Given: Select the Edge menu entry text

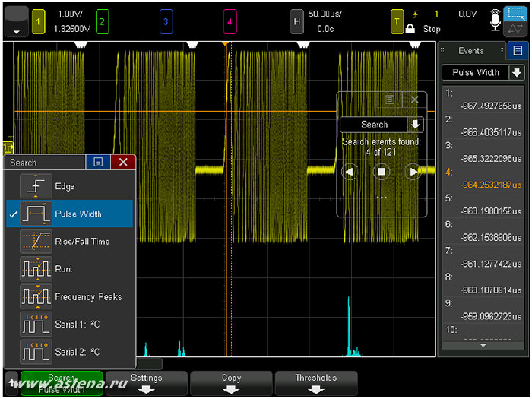Looking at the screenshot, I should click(65, 186).
